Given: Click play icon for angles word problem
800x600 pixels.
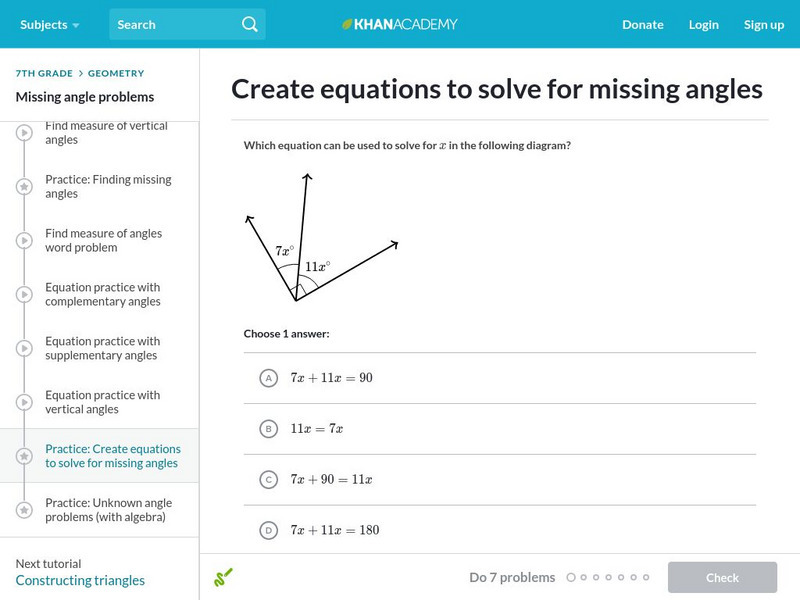Looking at the screenshot, I should (x=24, y=241).
